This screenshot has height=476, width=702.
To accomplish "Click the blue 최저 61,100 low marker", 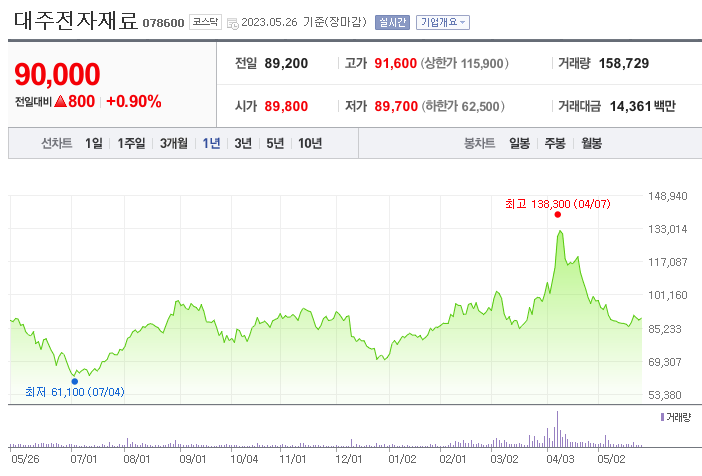I will click(75, 382).
